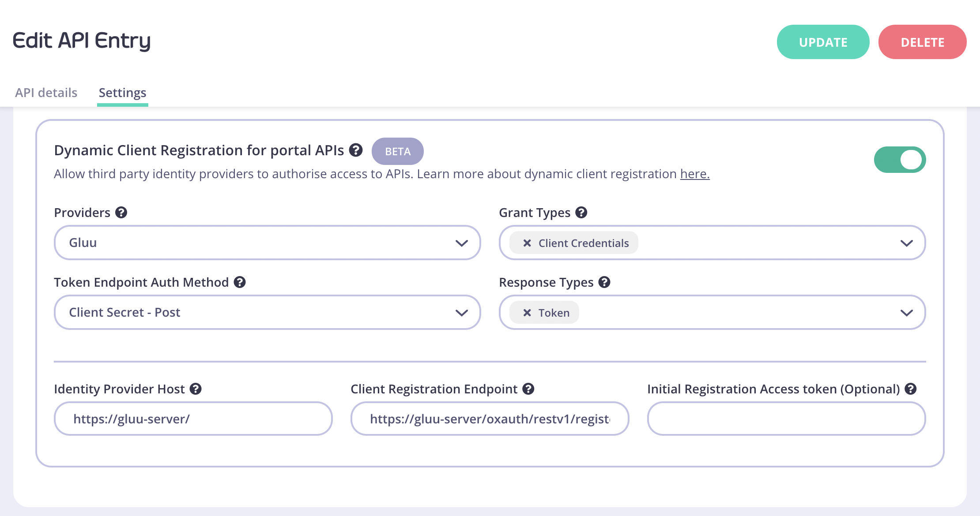Click the UPDATE button
Image resolution: width=980 pixels, height=516 pixels.
(x=823, y=42)
